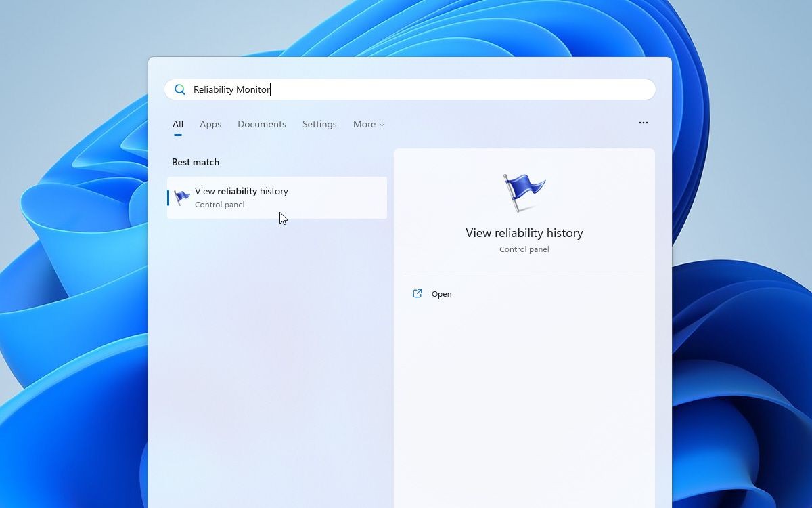Click the Best match heading
Image resolution: width=812 pixels, height=508 pixels.
point(196,162)
